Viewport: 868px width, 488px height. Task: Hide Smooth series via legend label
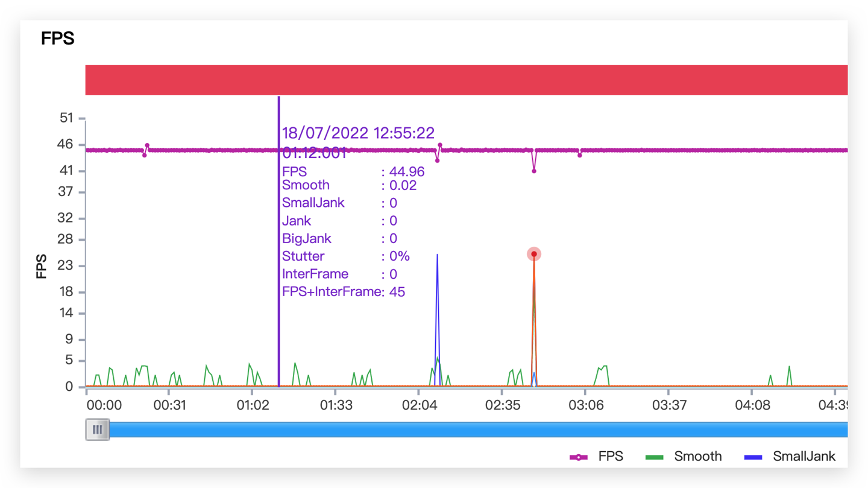(x=698, y=457)
